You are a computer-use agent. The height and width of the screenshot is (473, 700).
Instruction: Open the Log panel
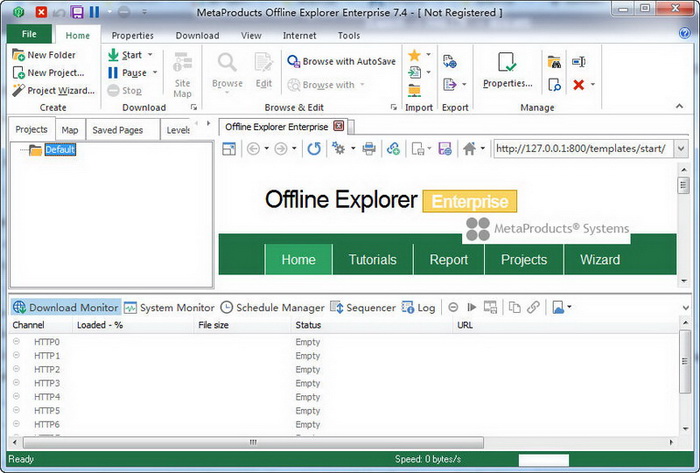pyautogui.click(x=418, y=307)
